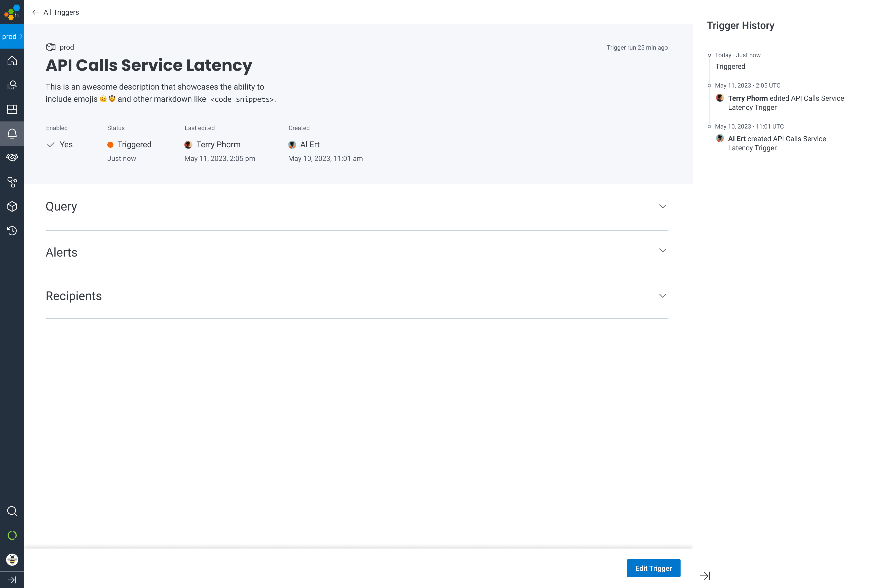The width and height of the screenshot is (874, 588).
Task: Expand the left navigation sidebar
Action: click(12, 580)
